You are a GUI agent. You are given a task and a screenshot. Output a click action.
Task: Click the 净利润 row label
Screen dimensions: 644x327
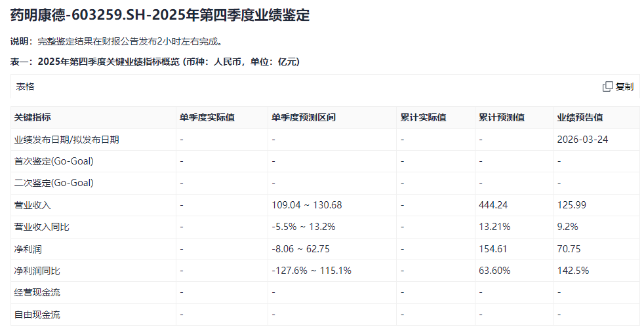click(28, 249)
